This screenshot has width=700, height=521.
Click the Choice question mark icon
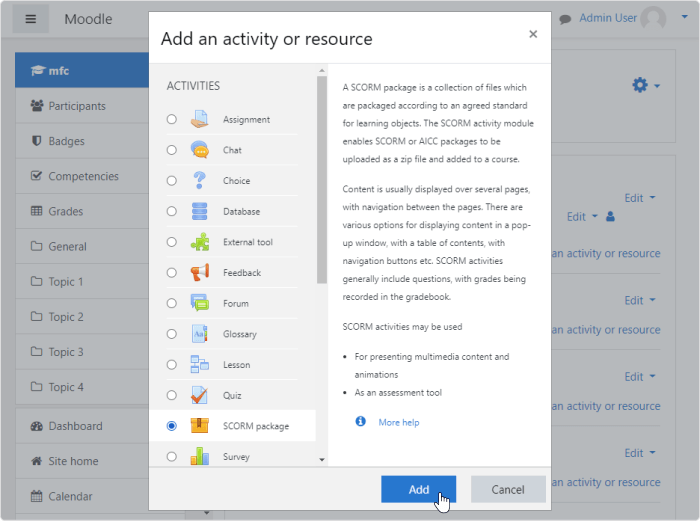coord(199,180)
